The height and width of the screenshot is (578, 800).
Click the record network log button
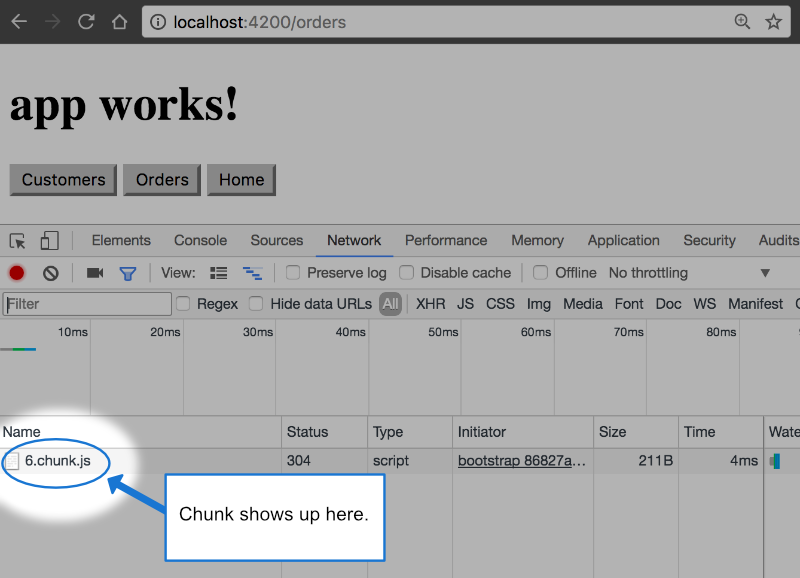[x=17, y=273]
